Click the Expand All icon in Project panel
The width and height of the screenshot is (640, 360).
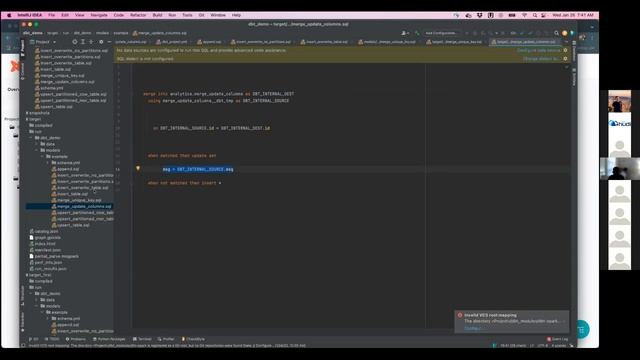click(x=83, y=42)
